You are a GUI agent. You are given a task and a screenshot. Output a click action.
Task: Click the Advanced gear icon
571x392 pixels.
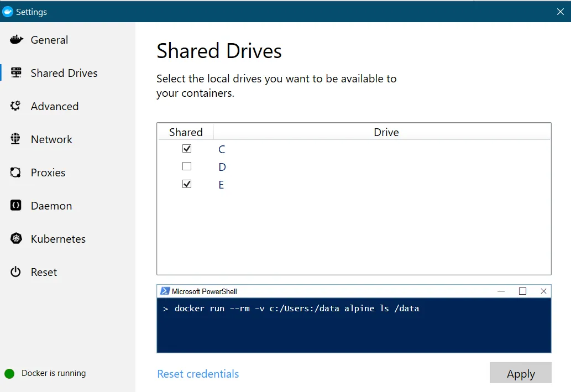tap(16, 106)
